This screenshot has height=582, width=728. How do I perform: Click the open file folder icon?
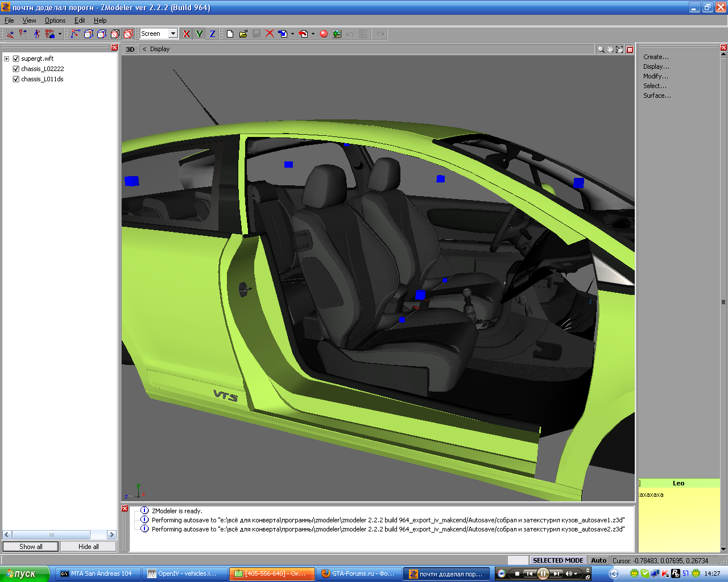coord(243,34)
